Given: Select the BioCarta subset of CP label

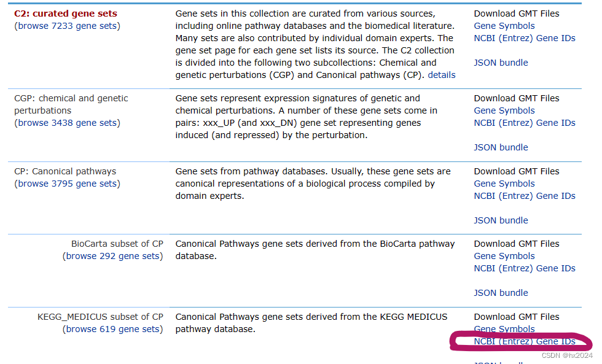Looking at the screenshot, I should click(x=117, y=244).
